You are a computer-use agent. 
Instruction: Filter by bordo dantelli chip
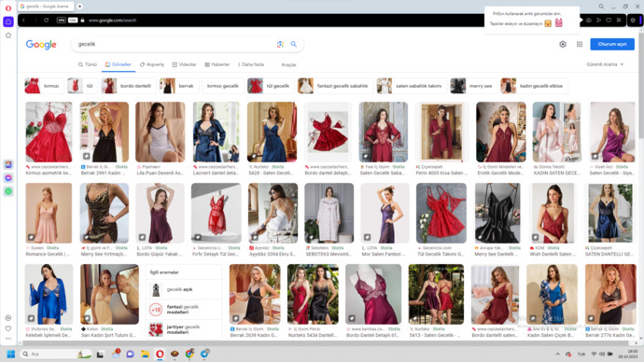tap(129, 86)
